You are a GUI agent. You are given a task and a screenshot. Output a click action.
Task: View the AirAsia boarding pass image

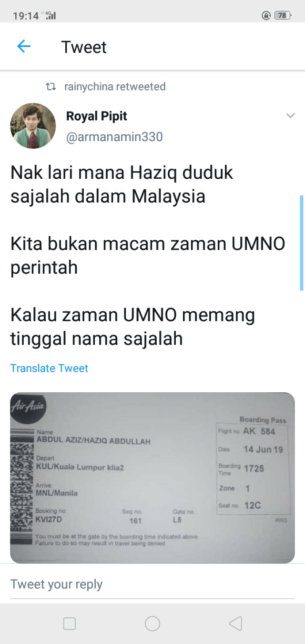pyautogui.click(x=152, y=478)
